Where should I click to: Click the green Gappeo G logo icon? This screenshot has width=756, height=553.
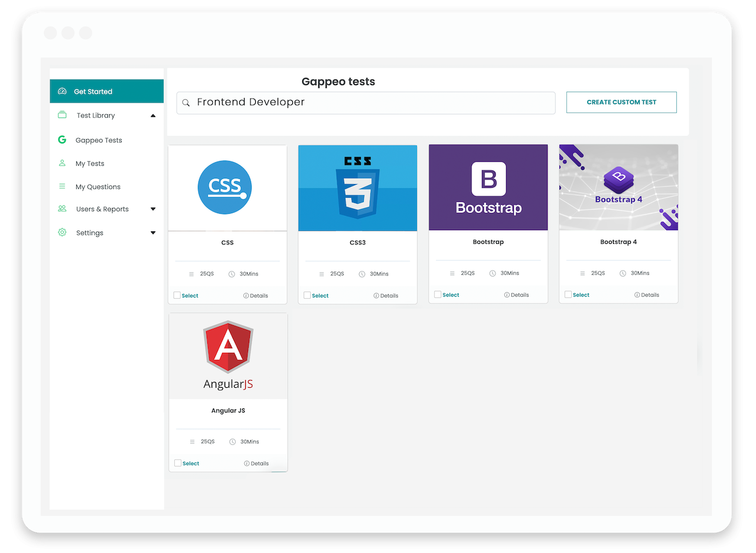tap(62, 140)
